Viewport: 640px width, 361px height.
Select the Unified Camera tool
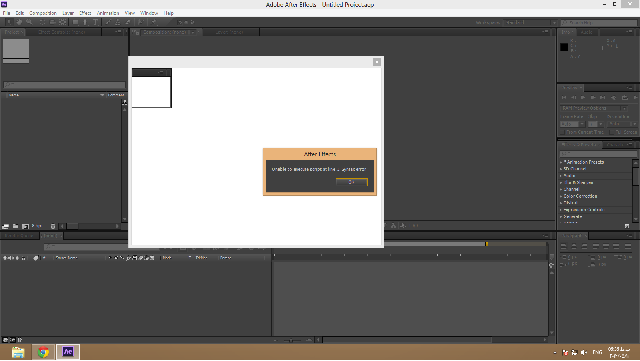(53, 22)
